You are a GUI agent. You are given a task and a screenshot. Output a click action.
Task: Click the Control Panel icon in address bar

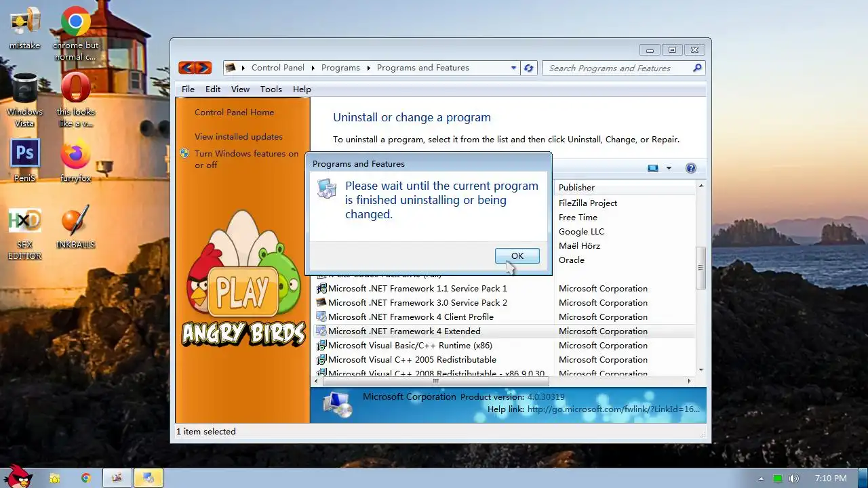point(231,68)
